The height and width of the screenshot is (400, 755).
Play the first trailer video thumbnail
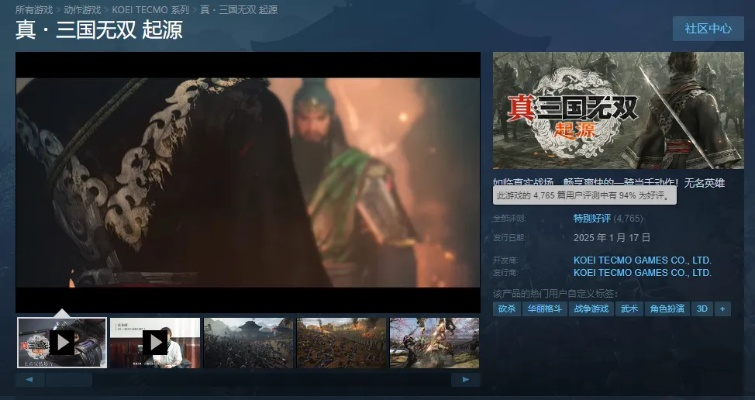pos(62,343)
